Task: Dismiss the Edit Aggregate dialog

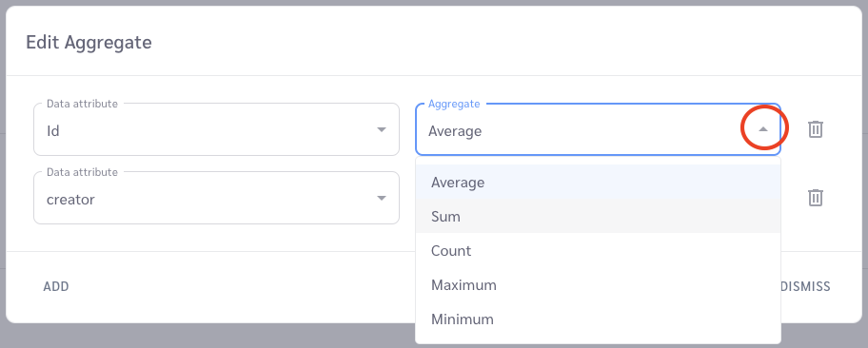Action: pyautogui.click(x=805, y=286)
